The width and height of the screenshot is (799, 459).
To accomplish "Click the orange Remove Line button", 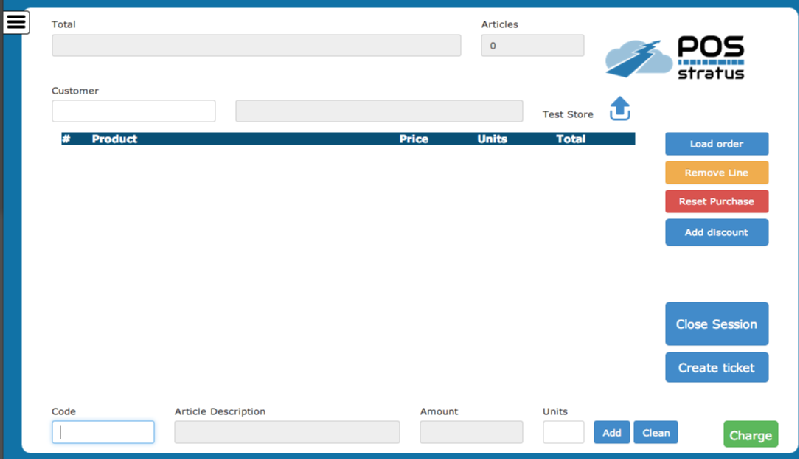I will click(x=716, y=173).
